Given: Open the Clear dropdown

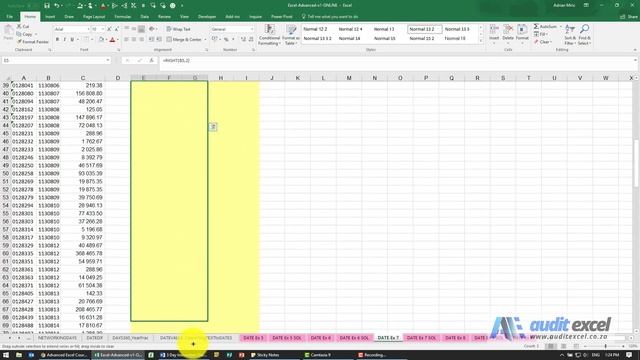Looking at the screenshot, I should [543, 42].
